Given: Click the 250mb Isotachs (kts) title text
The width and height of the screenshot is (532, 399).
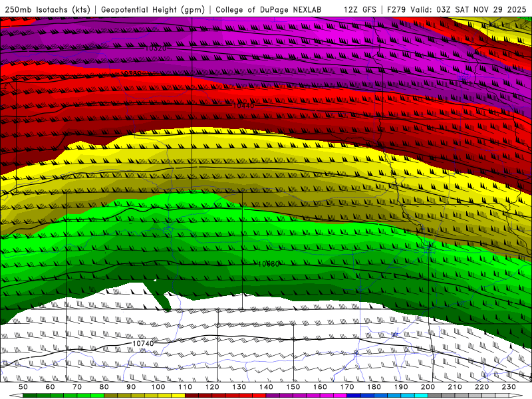Looking at the screenshot, I should 48,9.
